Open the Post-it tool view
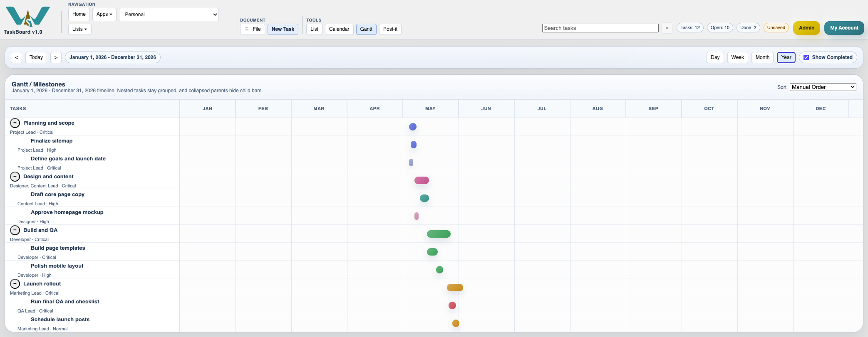Viewport: 868px width, 337px height. point(390,29)
